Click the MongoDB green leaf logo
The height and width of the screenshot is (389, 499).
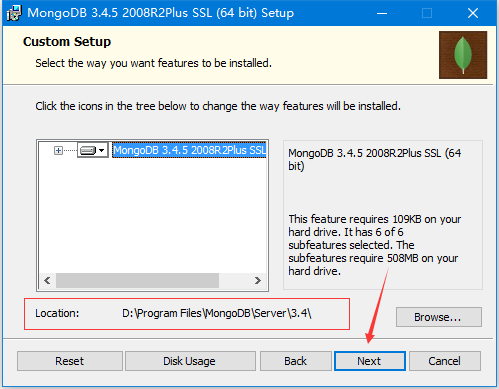pyautogui.click(x=463, y=55)
